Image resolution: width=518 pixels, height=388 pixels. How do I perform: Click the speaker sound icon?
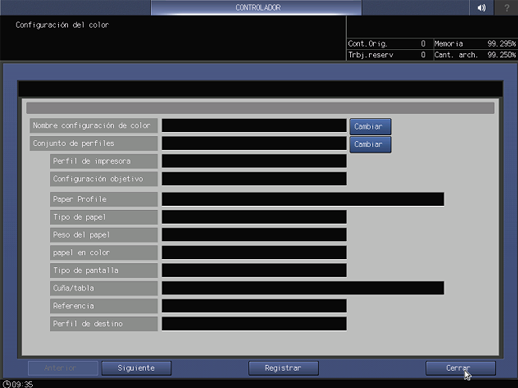[481, 8]
